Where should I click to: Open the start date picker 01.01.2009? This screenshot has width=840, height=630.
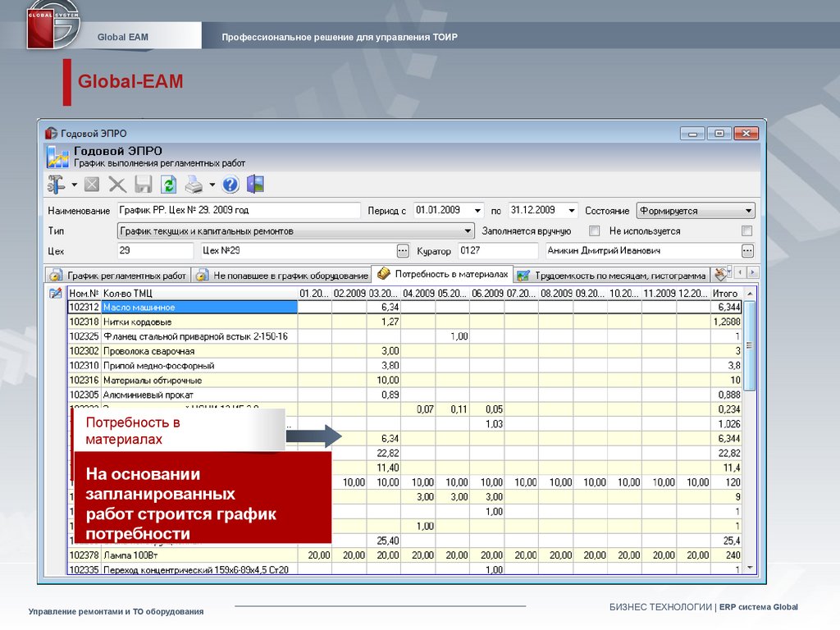pos(477,211)
